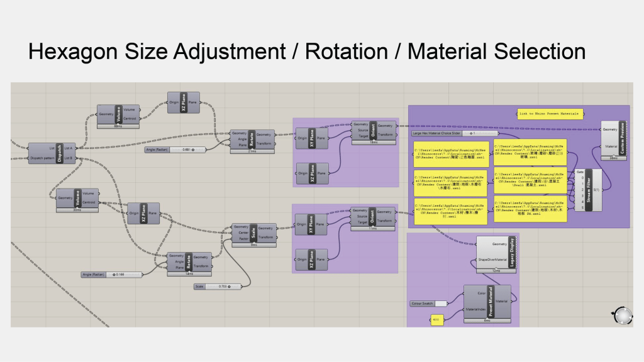Click the Volume component showing 88ms
Screen dimensions: 644x362
coord(118,114)
